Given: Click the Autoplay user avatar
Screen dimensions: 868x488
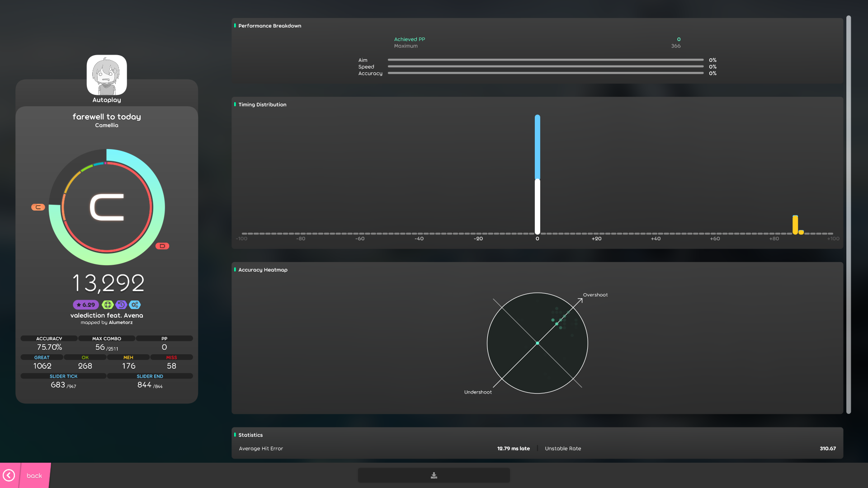Looking at the screenshot, I should coord(107,75).
